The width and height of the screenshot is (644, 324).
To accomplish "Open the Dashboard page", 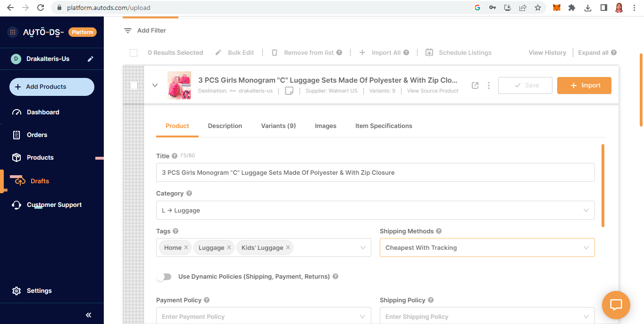I will pos(43,112).
